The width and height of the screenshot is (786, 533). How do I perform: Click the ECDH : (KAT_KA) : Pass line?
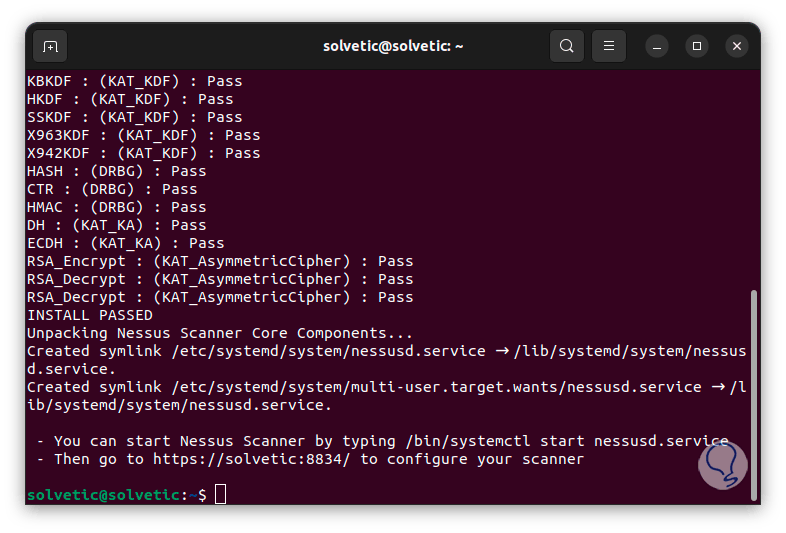[x=125, y=243]
